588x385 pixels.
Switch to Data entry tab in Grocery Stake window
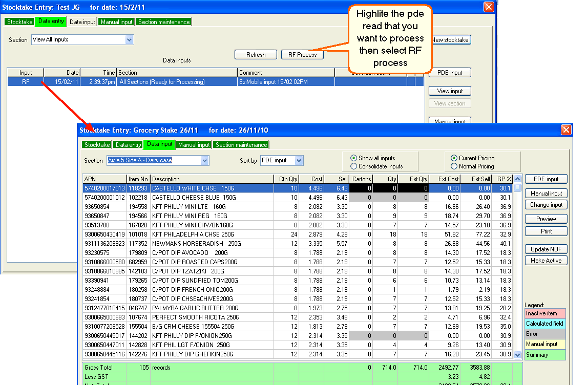tap(128, 145)
